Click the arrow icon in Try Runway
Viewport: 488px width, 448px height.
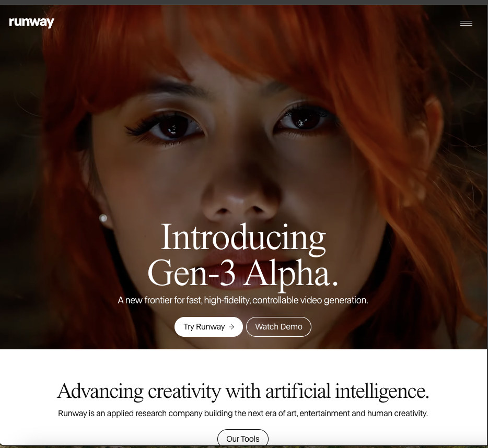231,327
